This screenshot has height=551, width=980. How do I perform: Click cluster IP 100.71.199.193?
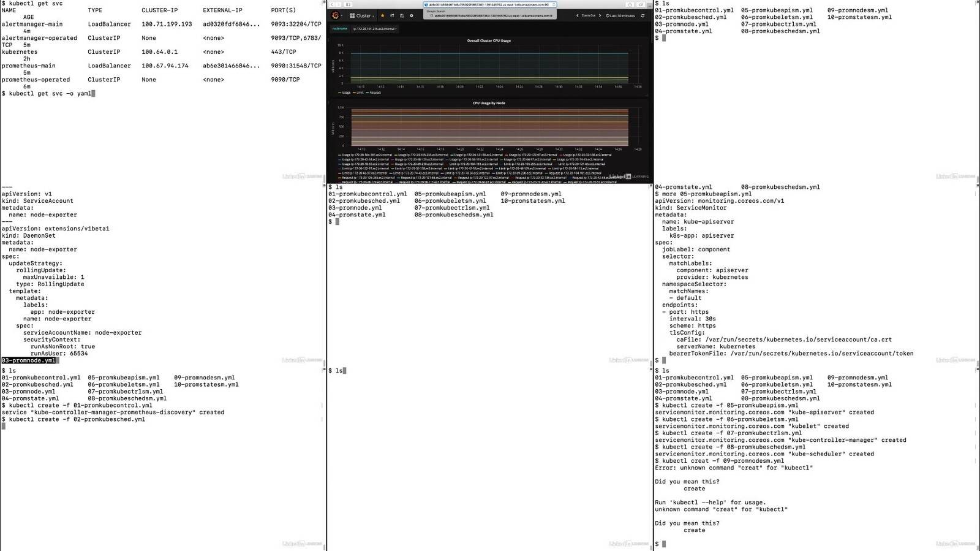point(167,24)
